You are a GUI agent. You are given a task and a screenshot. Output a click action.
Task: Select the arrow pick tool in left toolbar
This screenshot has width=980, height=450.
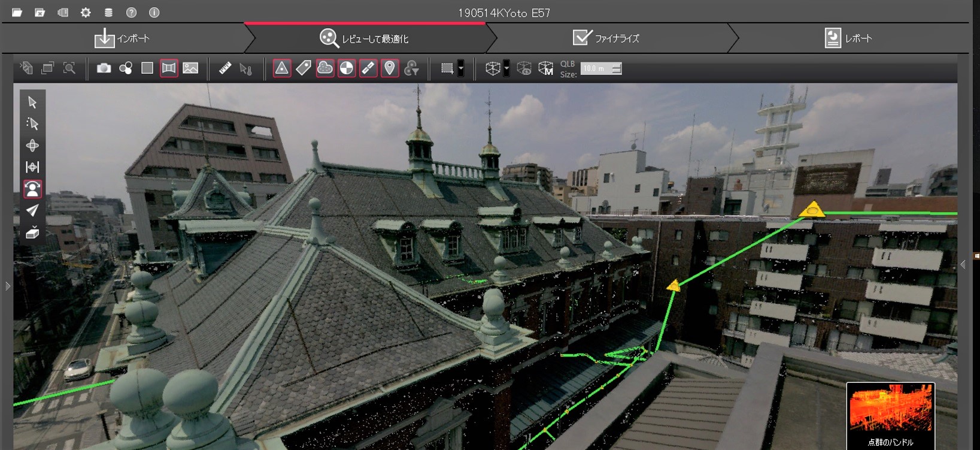32,102
